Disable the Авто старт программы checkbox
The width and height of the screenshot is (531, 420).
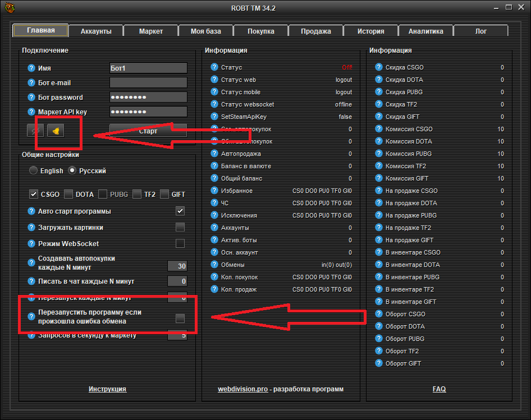pos(180,211)
